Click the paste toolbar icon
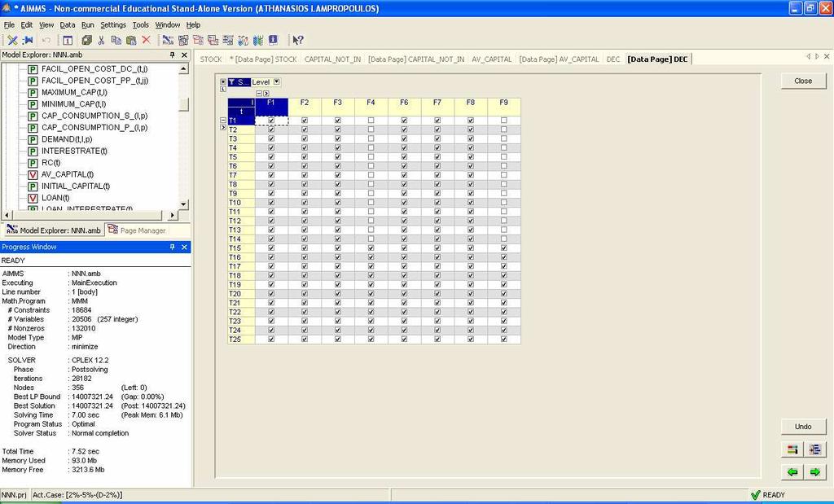The width and height of the screenshot is (834, 504). coord(131,40)
